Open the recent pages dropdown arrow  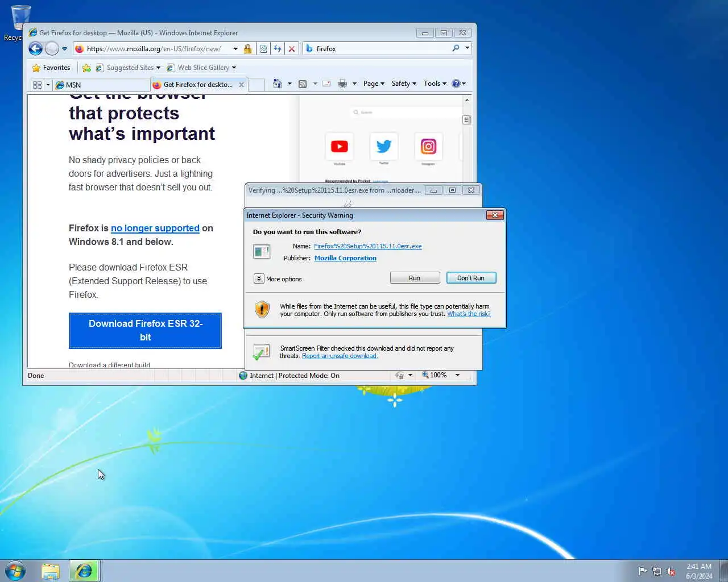pos(64,49)
